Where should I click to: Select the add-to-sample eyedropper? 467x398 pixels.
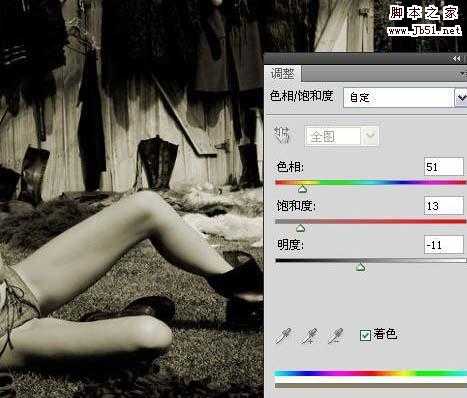(x=309, y=336)
